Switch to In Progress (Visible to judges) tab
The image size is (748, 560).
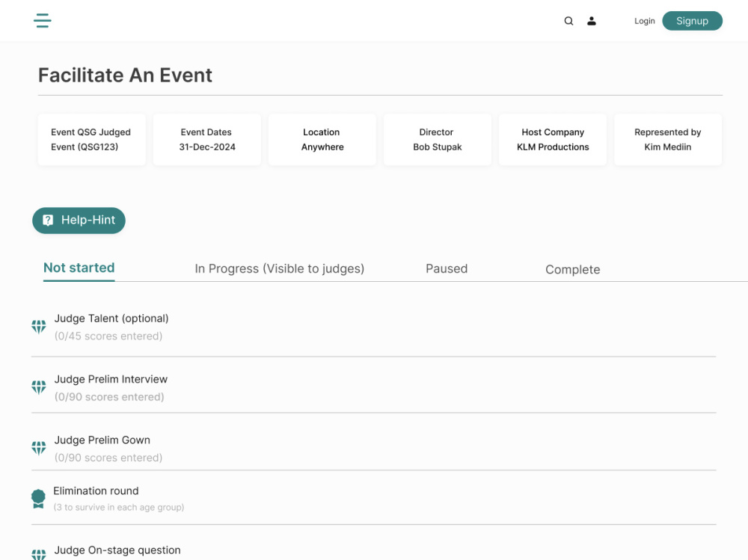point(280,268)
